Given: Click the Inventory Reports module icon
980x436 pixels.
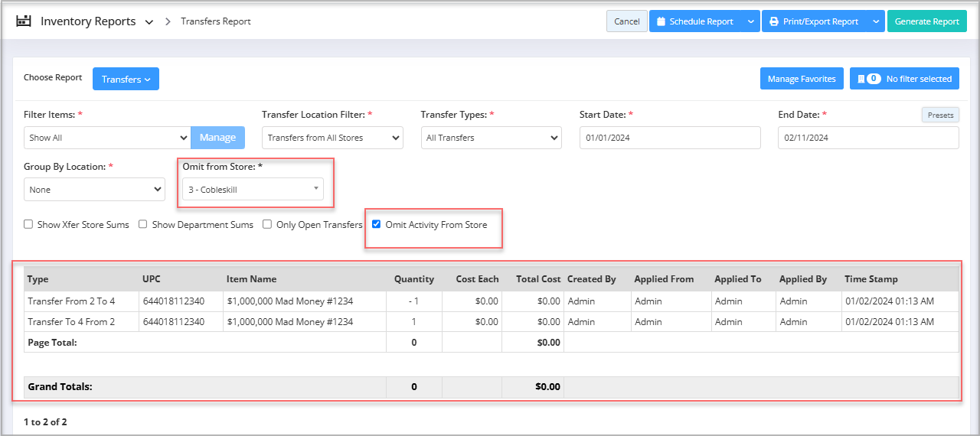Looking at the screenshot, I should [24, 21].
